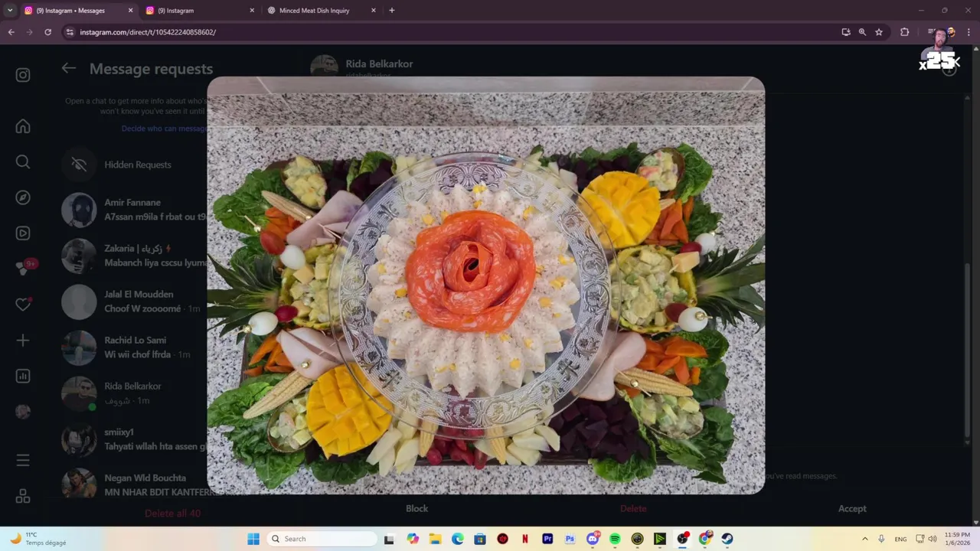The image size is (980, 551).
Task: Click the Block button
Action: click(416, 508)
